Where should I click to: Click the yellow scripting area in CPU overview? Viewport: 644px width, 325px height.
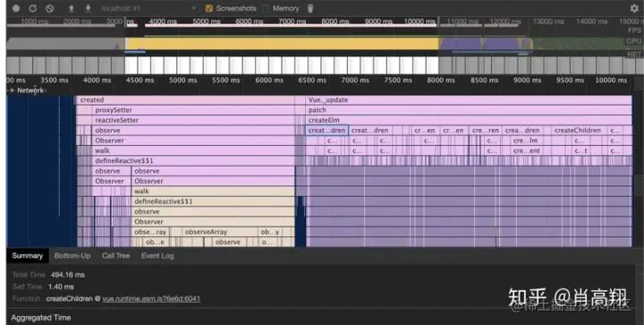(x=282, y=43)
